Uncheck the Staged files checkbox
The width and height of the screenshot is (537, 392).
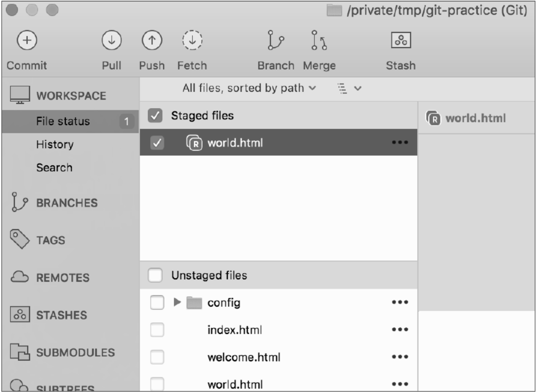point(155,116)
